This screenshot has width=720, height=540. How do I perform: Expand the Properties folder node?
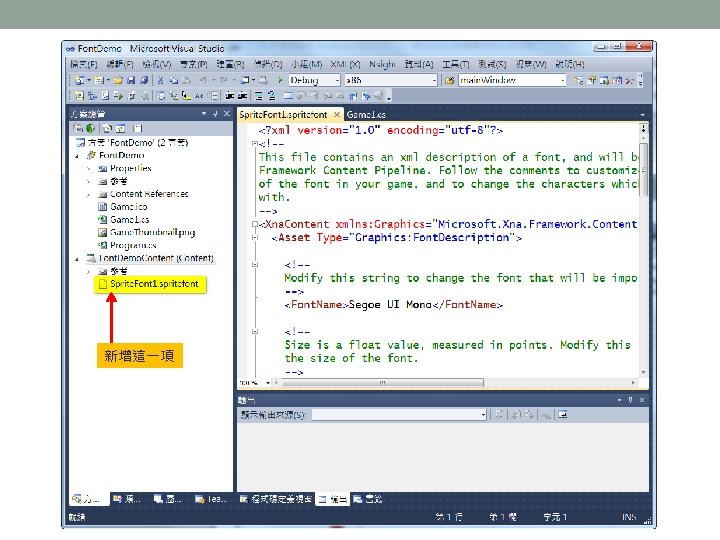coord(89,169)
